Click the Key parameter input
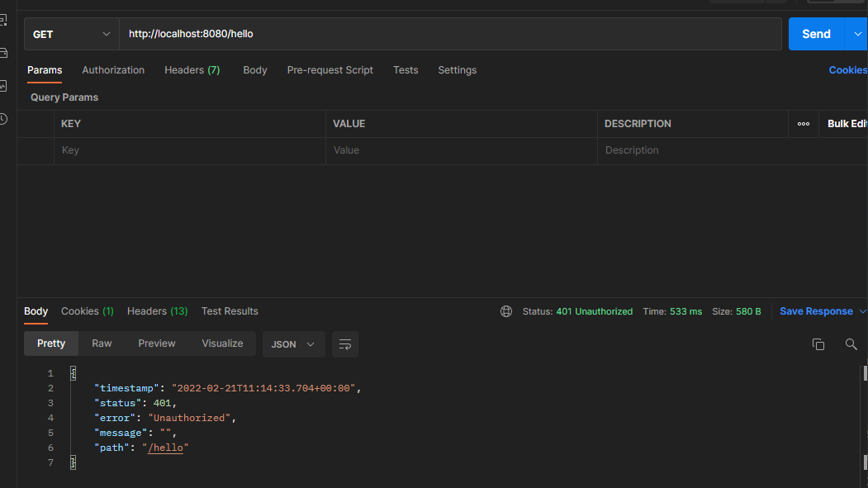This screenshot has height=488, width=868. pyautogui.click(x=190, y=150)
